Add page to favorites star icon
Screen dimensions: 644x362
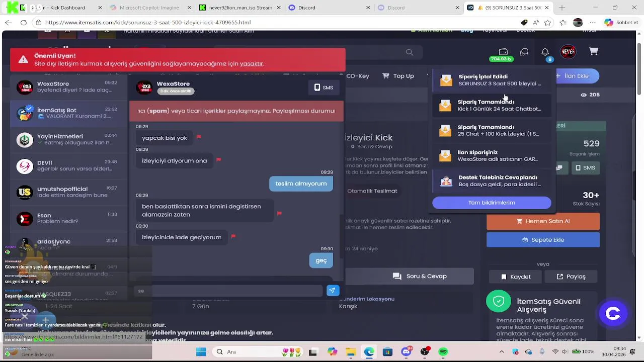[x=547, y=23]
